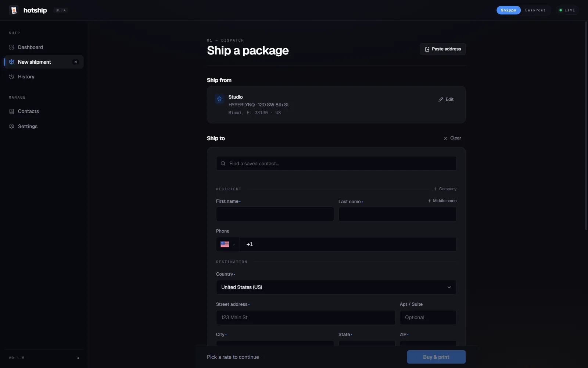Screen dimensions: 588x368
Task: Click the US flag in phone field
Action: coord(225,244)
